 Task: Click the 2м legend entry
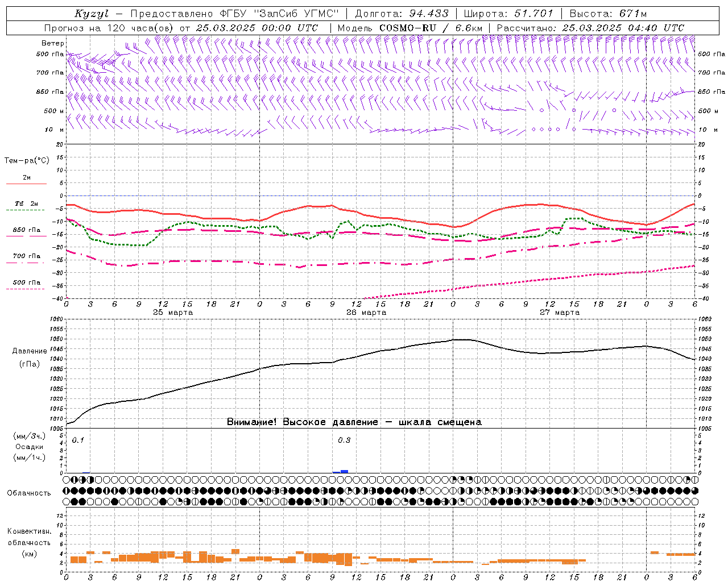click(x=26, y=177)
